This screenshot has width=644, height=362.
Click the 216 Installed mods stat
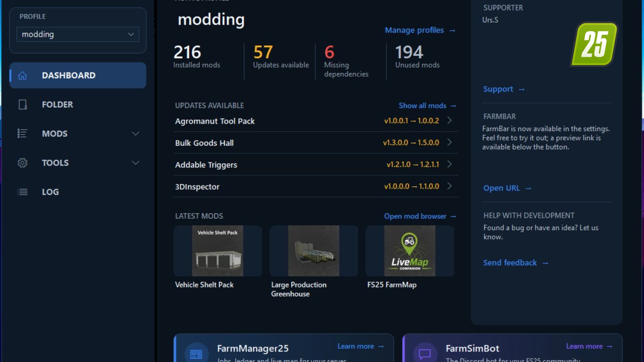[197, 57]
